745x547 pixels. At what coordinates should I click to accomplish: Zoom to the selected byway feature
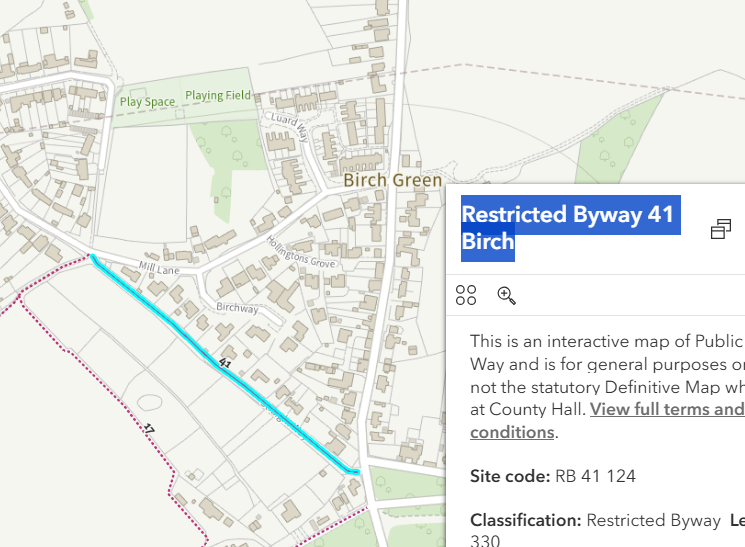point(507,295)
